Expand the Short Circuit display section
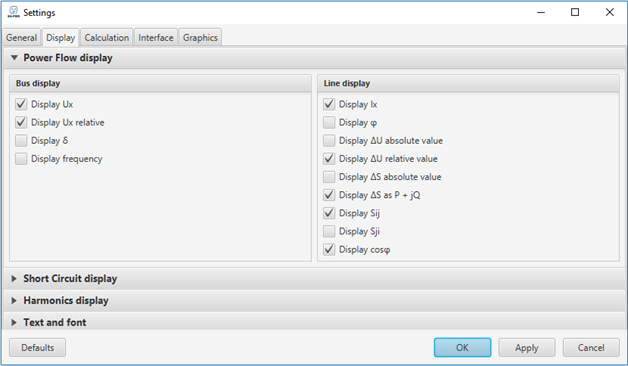 pos(14,279)
